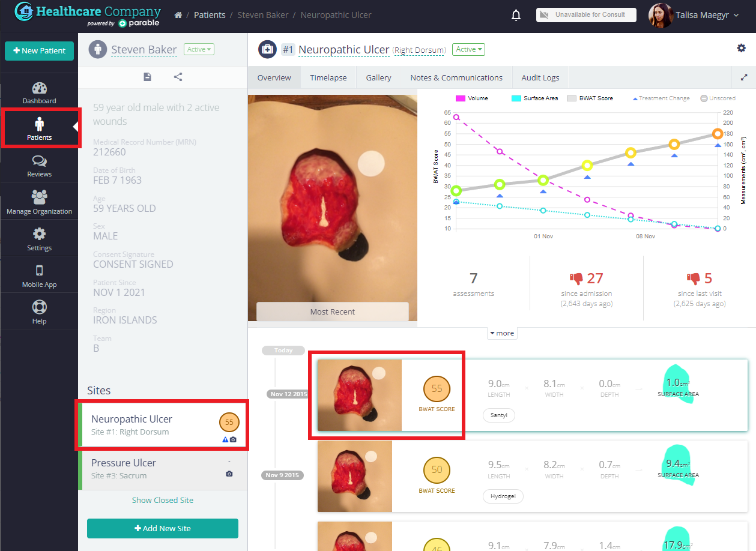
Task: Click Right Dorsum location label
Action: tap(420, 50)
